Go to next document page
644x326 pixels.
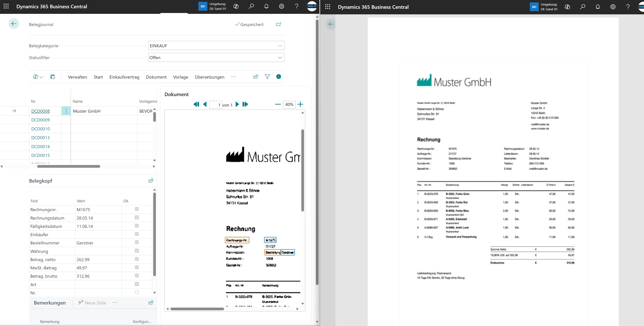coord(237,105)
